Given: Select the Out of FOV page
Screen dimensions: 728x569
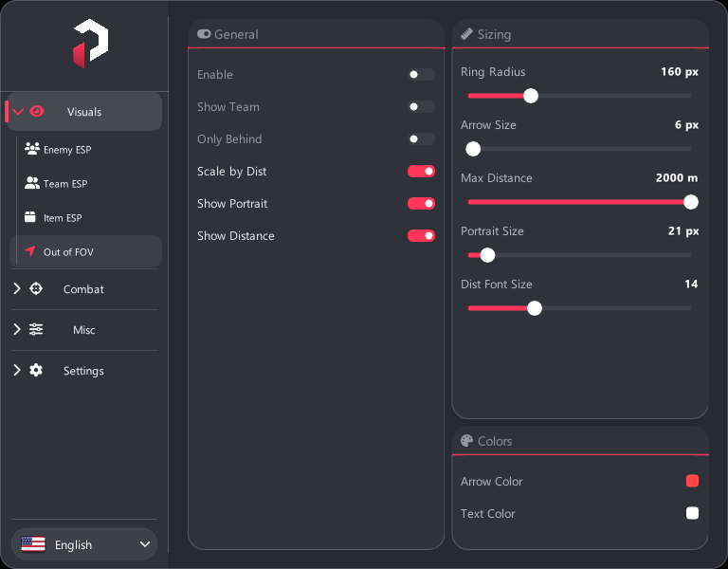Looking at the screenshot, I should (x=85, y=251).
